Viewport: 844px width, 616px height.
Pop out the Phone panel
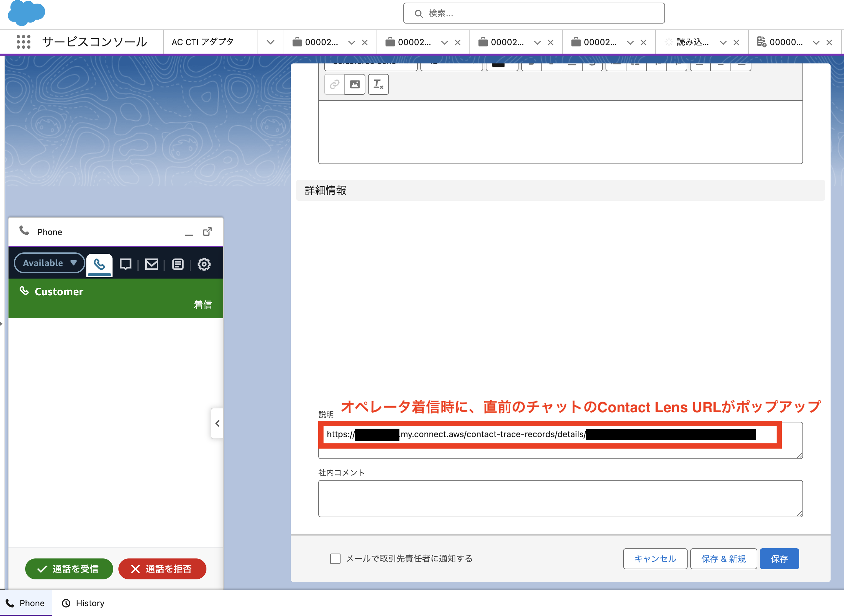[x=207, y=231]
